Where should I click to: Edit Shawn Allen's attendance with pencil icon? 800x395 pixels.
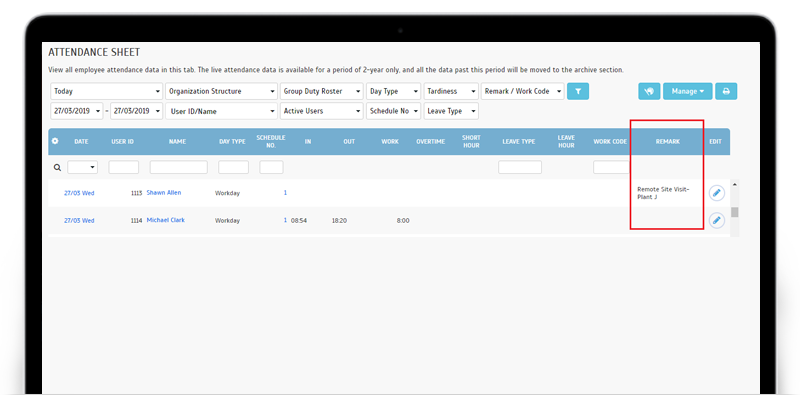click(717, 193)
